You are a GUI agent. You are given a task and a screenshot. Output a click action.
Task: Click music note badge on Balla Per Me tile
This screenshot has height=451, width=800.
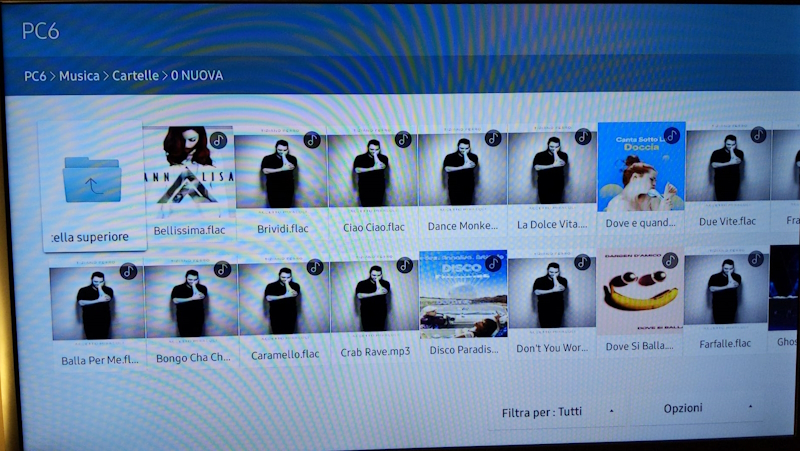[128, 271]
